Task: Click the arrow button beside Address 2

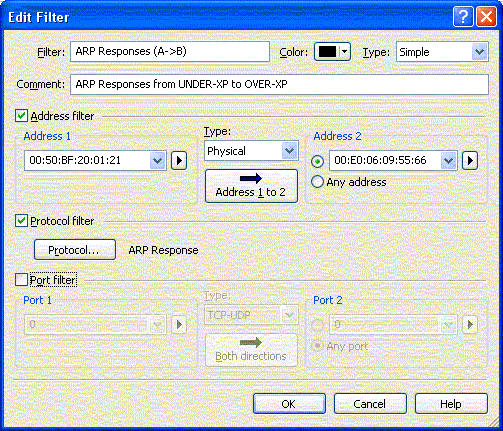Action: 470,161
